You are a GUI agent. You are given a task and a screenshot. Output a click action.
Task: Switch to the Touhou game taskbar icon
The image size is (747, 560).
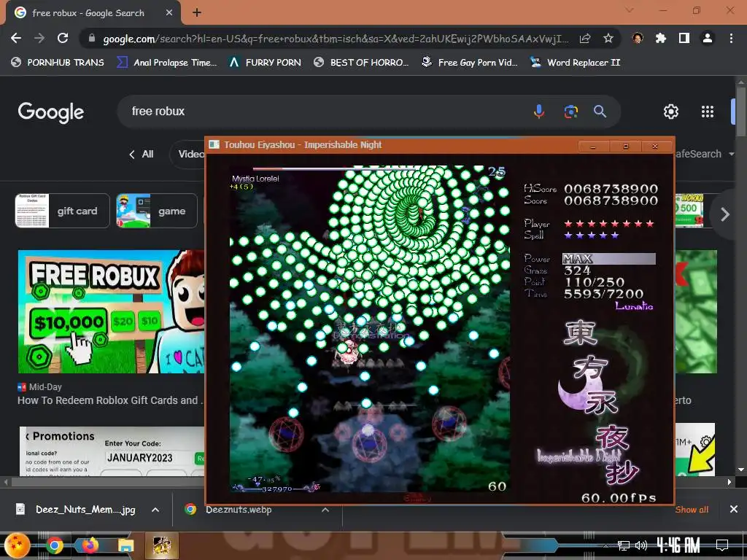point(161,545)
